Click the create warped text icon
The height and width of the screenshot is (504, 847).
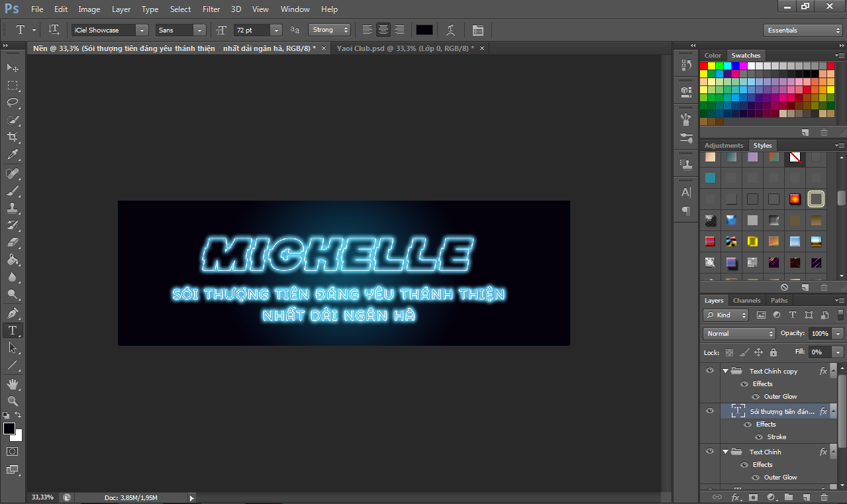(450, 30)
